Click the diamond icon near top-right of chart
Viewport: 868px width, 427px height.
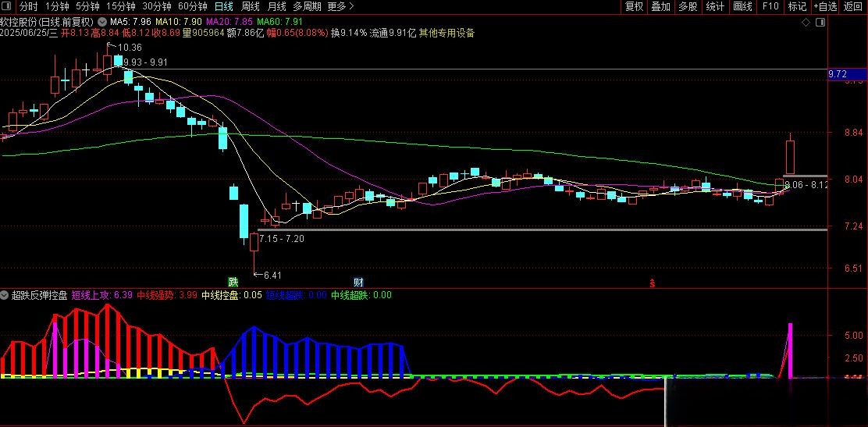click(x=806, y=23)
